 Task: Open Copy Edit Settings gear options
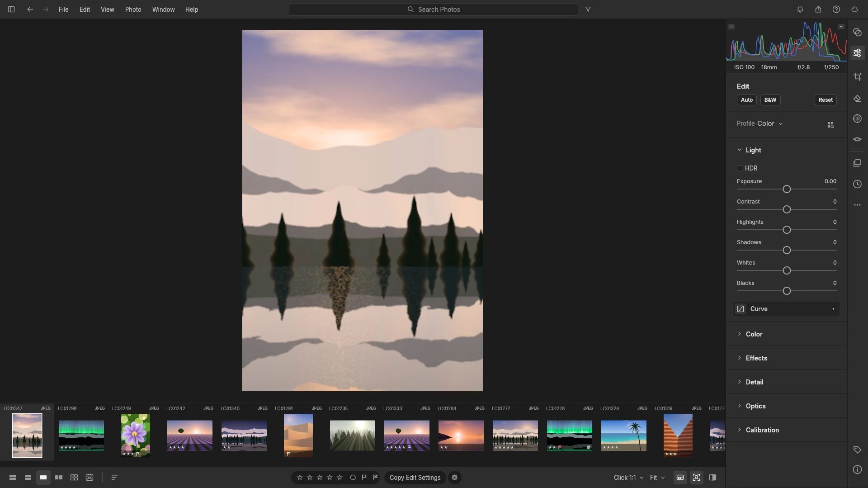coord(454,478)
